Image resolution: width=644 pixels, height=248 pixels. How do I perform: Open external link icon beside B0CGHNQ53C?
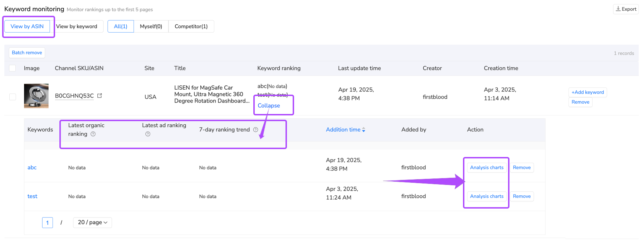tap(99, 96)
